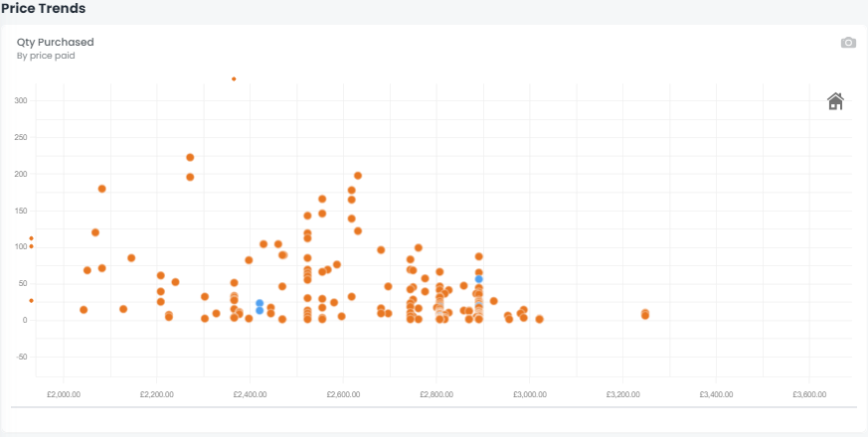Click the home reset-view icon
Viewport: 868px width, 437px height.
pos(835,101)
